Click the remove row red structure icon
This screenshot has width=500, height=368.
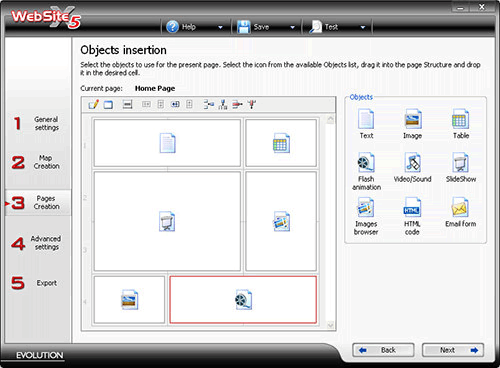(x=237, y=104)
